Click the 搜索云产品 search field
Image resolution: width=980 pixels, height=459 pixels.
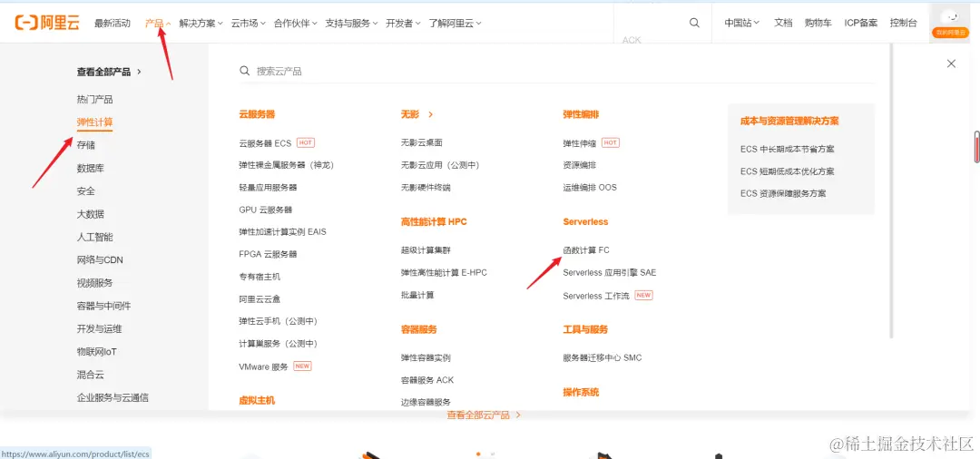pos(557,71)
